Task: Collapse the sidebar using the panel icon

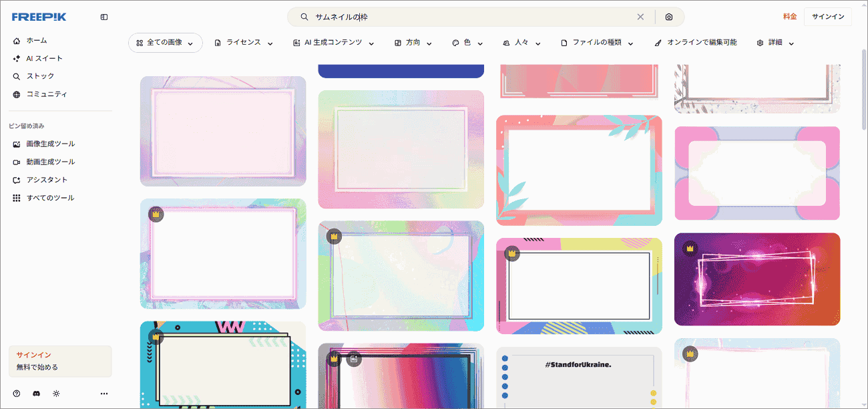Action: (x=103, y=17)
